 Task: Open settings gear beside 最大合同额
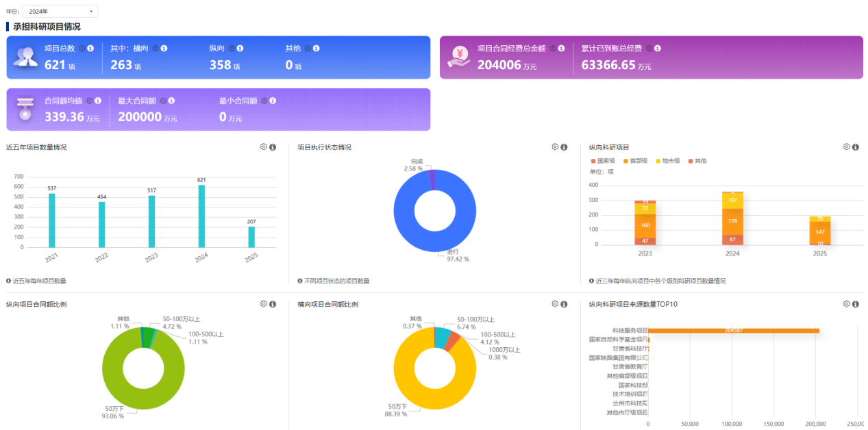click(162, 101)
